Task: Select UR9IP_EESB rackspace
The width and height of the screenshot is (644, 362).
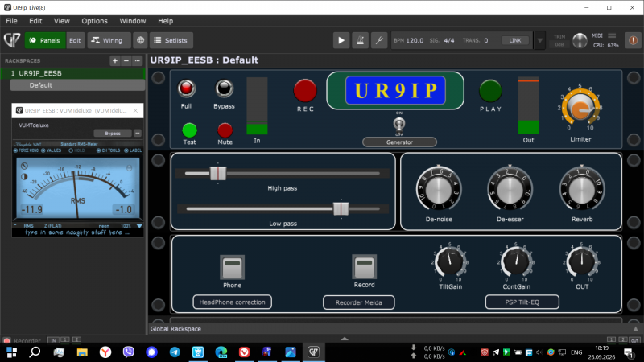Action: [73, 73]
